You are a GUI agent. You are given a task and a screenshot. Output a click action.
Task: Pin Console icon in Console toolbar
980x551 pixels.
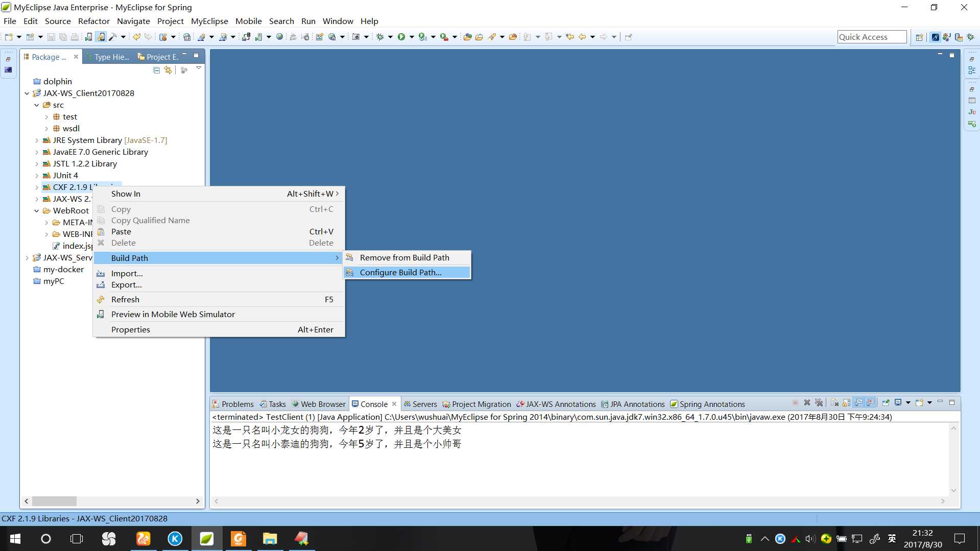click(886, 403)
